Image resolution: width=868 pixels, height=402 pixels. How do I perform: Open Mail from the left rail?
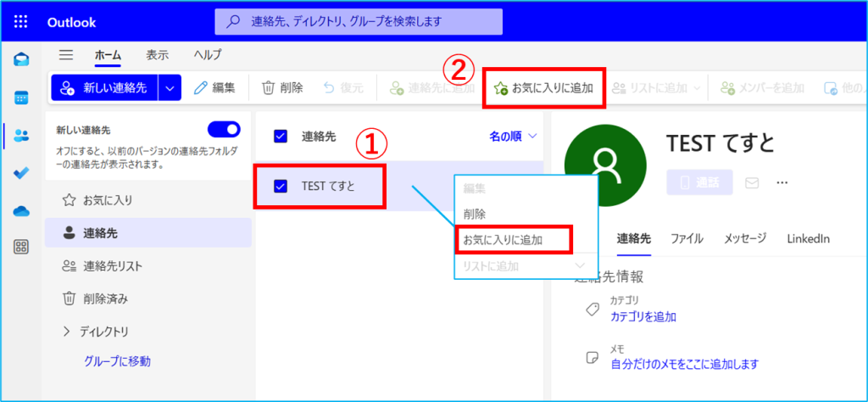21,59
